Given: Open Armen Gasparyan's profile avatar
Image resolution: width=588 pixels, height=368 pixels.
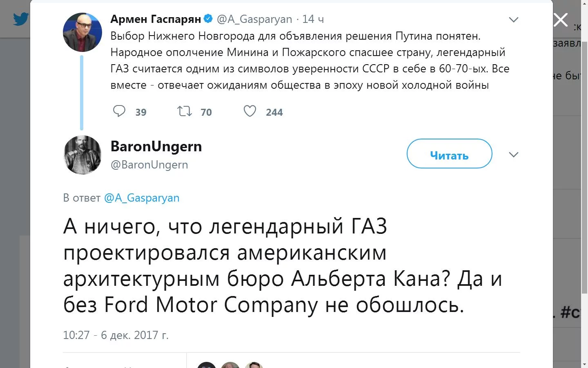Looking at the screenshot, I should (82, 32).
